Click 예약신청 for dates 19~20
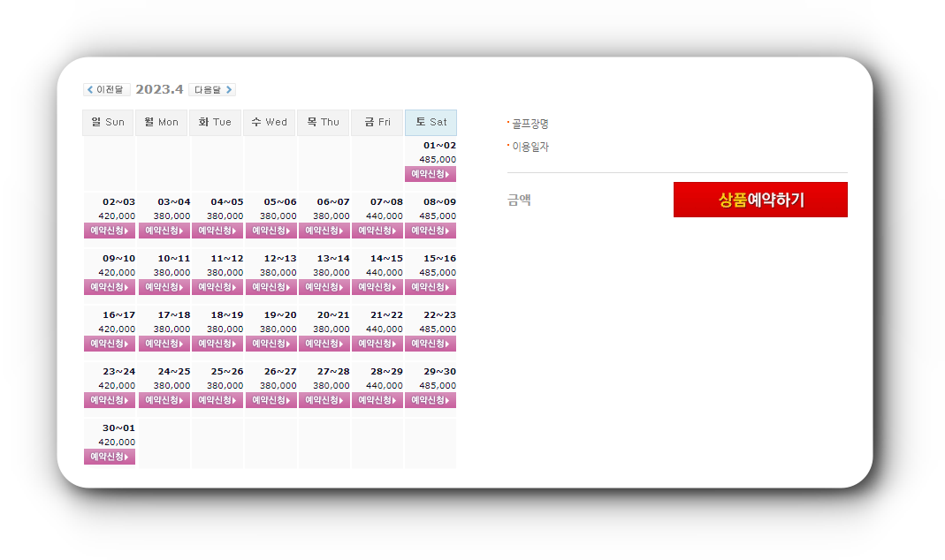Image resolution: width=945 pixels, height=560 pixels. click(271, 344)
